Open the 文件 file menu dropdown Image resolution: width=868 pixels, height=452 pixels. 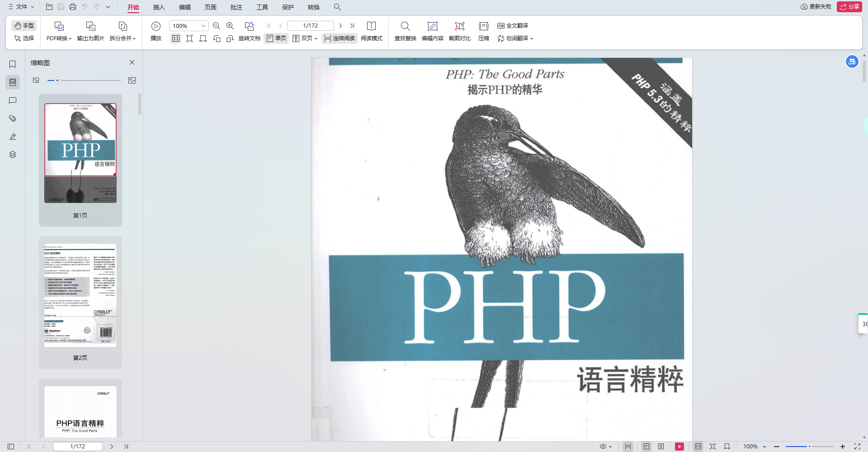(21, 7)
